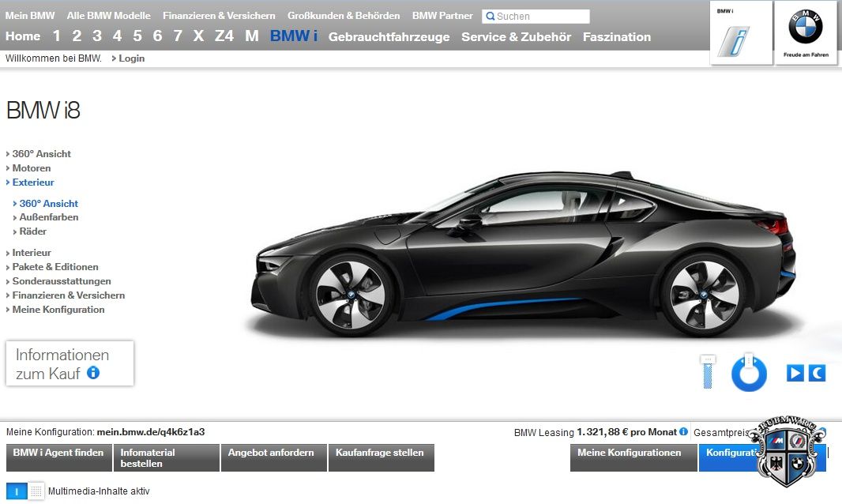Select the 3 series nav item
The image size is (842, 504).
click(97, 36)
